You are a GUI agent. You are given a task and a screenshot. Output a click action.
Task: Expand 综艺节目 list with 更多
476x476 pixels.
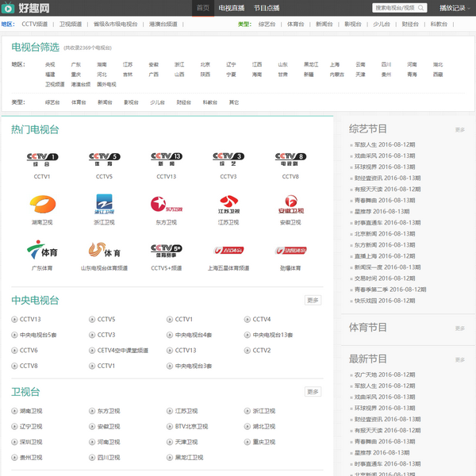459,129
